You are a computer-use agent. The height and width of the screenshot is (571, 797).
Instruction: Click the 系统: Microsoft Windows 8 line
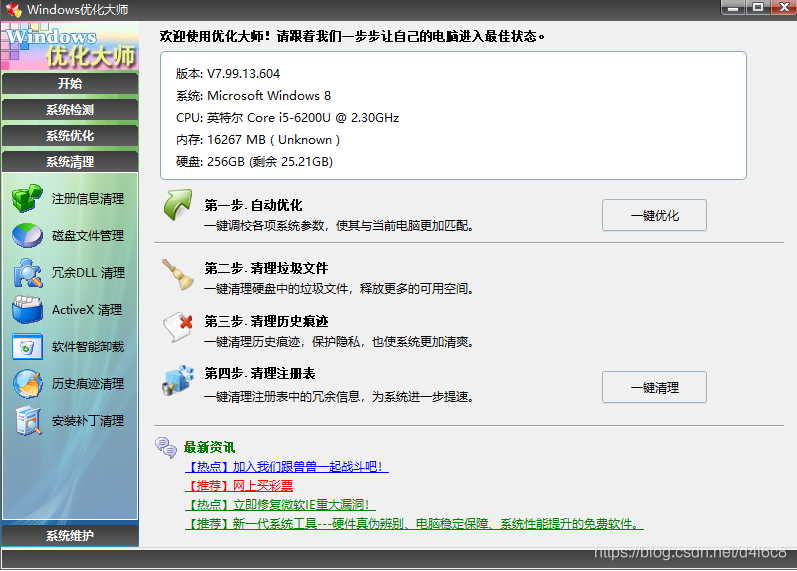pos(253,96)
